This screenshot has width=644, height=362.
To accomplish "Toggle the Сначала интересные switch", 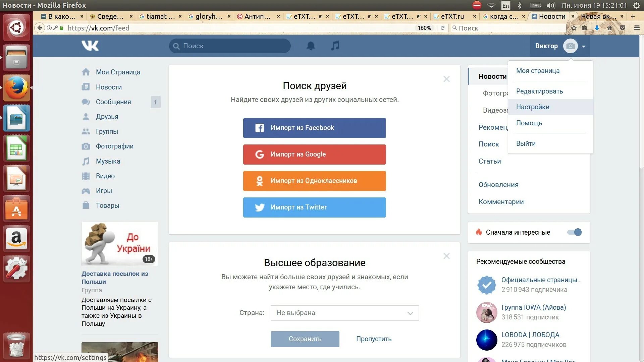I will (574, 232).
